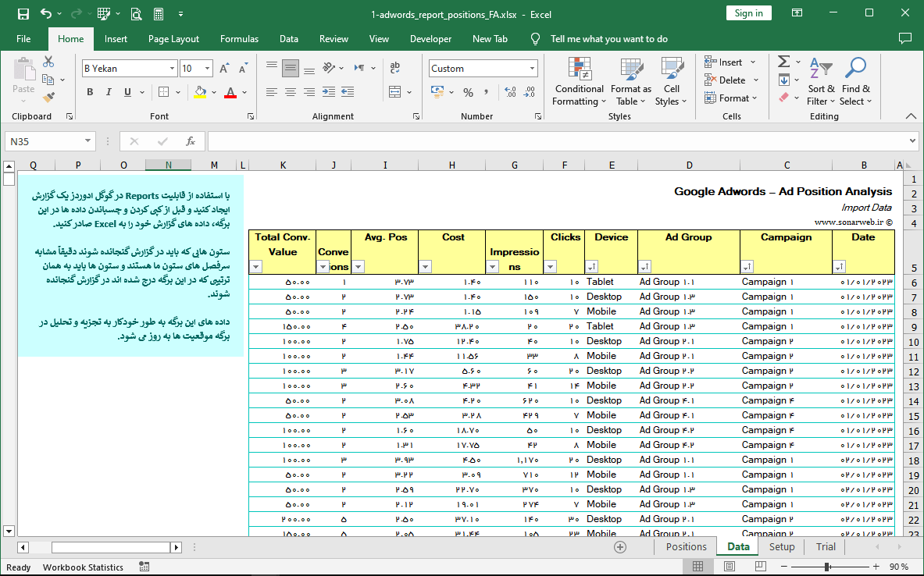Screen dimensions: 924x576
Task: Click AutoSum sigma icon
Action: [x=783, y=62]
